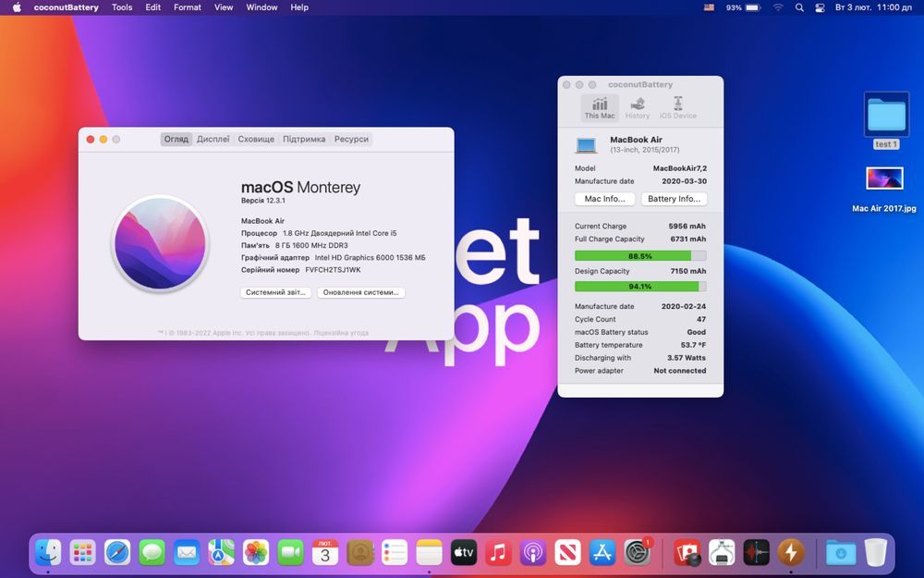
Task: Open Photo Booth from the Dock
Action: tap(687, 553)
